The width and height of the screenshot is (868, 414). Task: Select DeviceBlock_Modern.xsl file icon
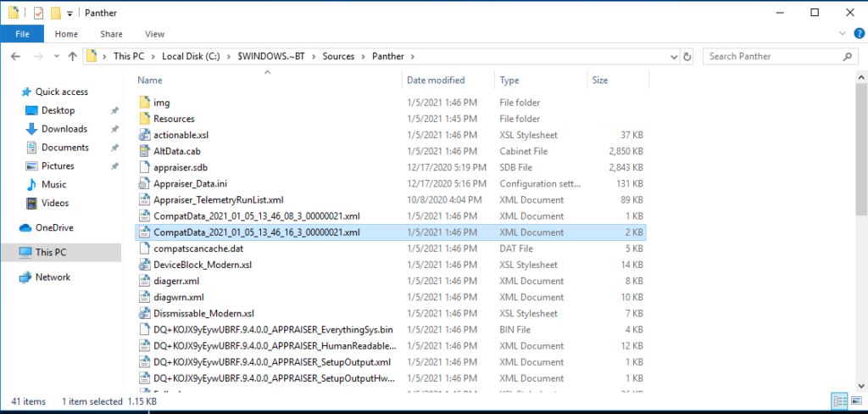pyautogui.click(x=144, y=265)
